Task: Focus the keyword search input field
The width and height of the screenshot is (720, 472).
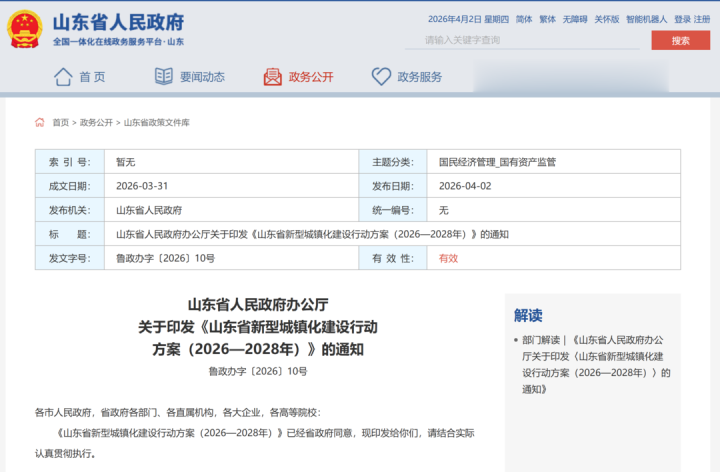Action: (520, 40)
